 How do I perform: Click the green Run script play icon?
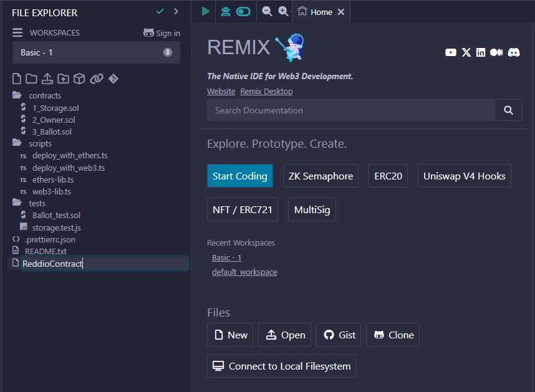(205, 11)
